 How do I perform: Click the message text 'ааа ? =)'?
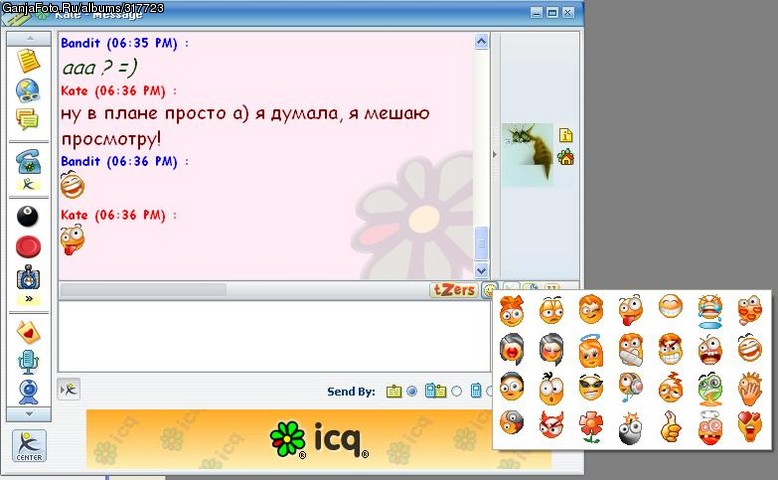click(x=100, y=68)
